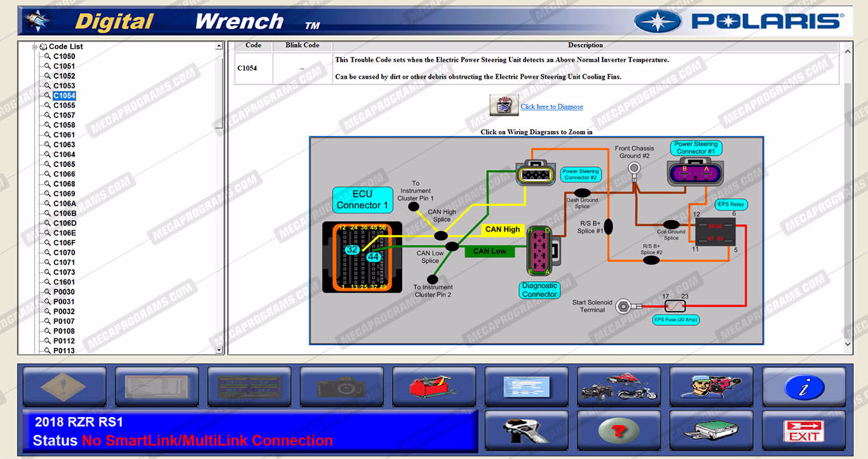Image resolution: width=868 pixels, height=459 pixels.
Task: Select code P0112 in the list
Action: click(x=64, y=341)
